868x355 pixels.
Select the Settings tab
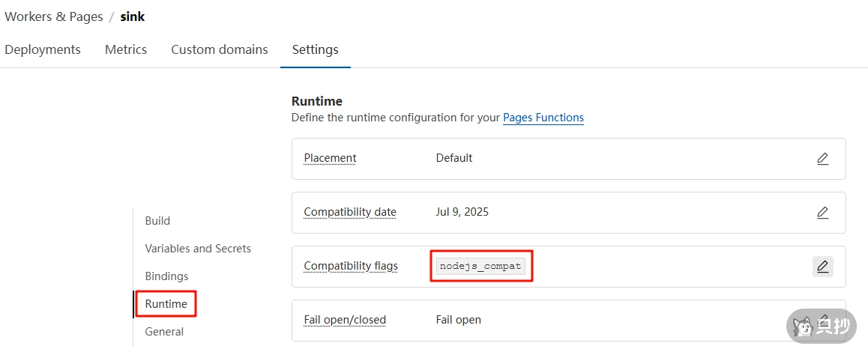point(315,49)
